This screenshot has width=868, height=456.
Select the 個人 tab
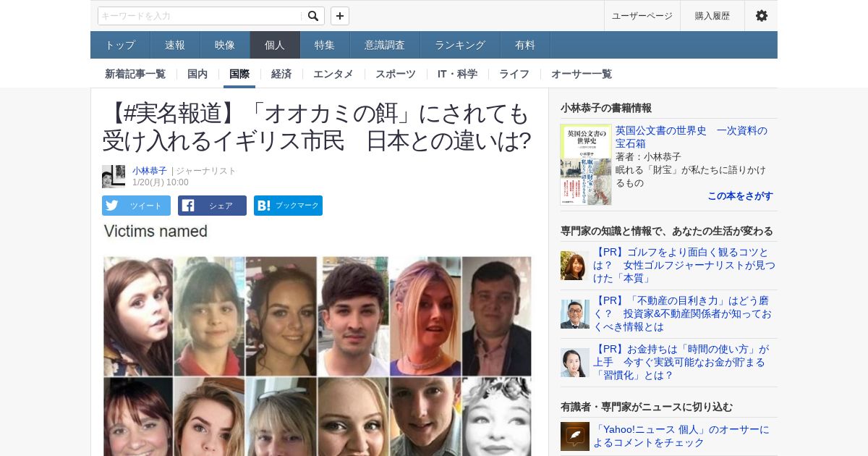click(x=275, y=45)
